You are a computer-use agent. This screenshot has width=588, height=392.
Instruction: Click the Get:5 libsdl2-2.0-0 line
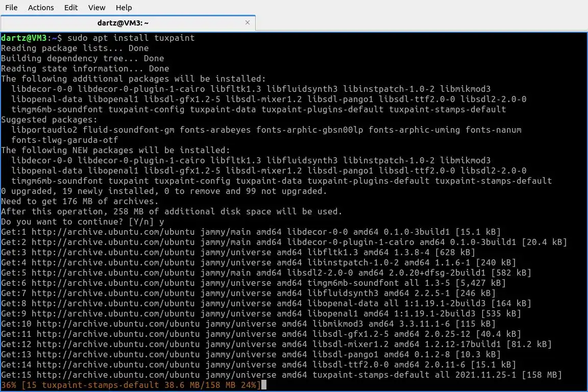266,273
